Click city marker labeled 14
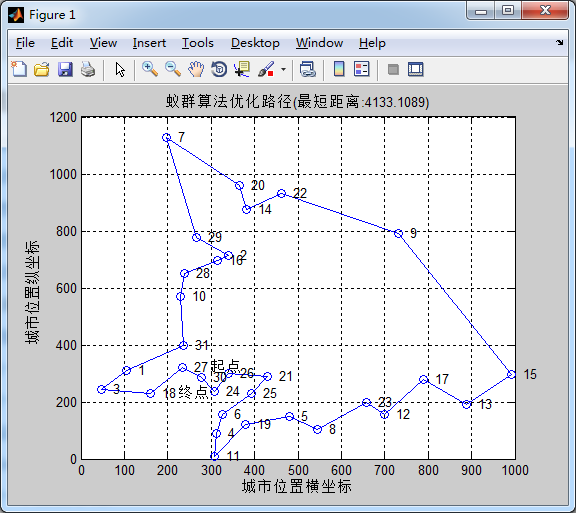The width and height of the screenshot is (576, 513). [246, 209]
